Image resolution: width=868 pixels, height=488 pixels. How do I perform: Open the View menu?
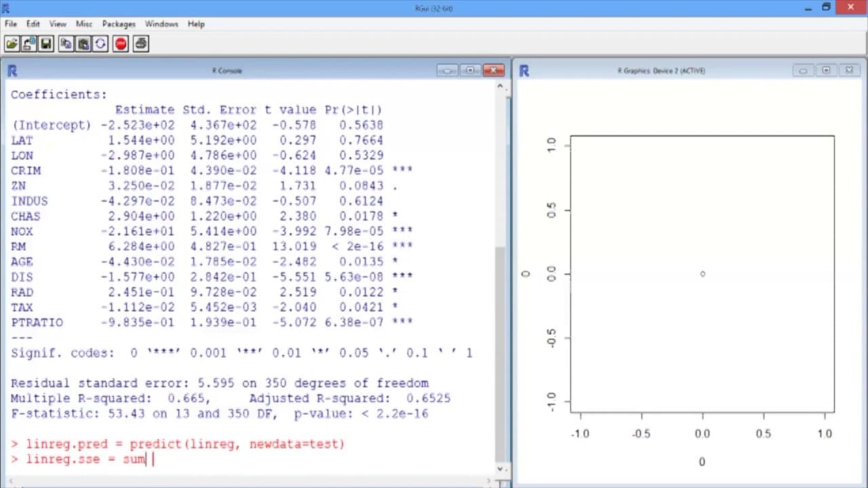point(58,24)
